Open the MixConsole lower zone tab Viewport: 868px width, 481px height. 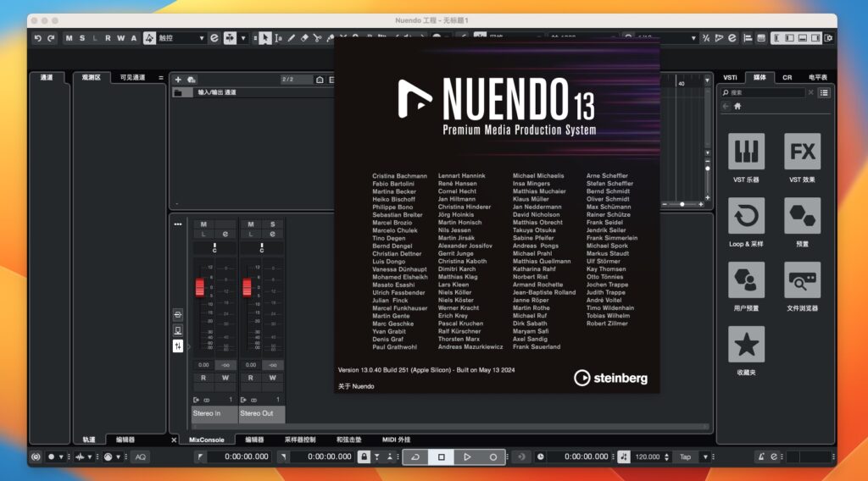(207, 440)
